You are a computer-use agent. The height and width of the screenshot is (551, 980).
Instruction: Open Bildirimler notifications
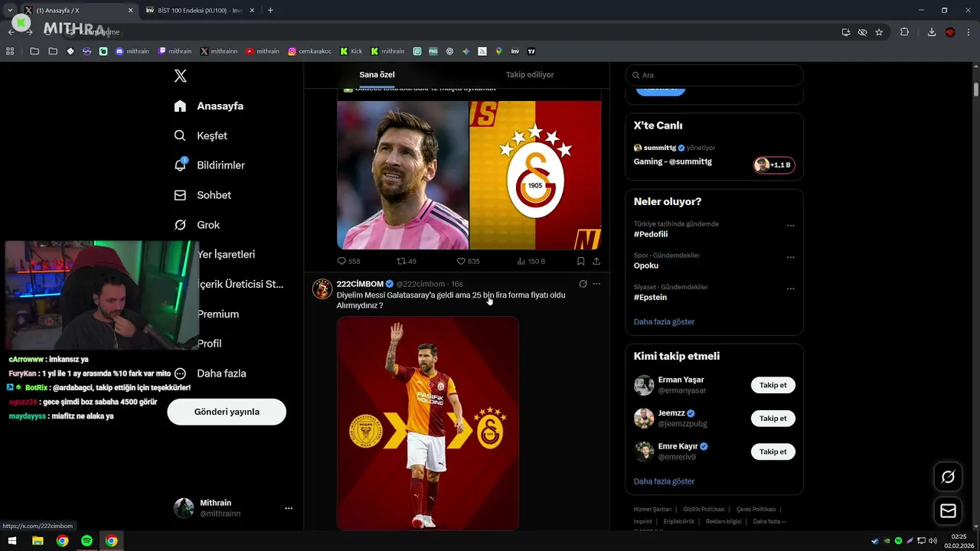(209, 165)
